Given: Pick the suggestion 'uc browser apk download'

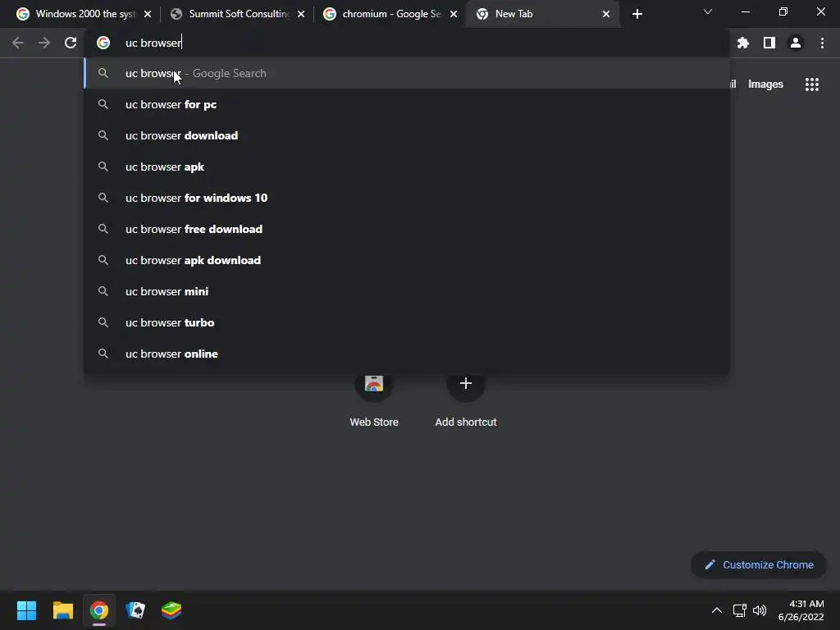Looking at the screenshot, I should click(407, 260).
